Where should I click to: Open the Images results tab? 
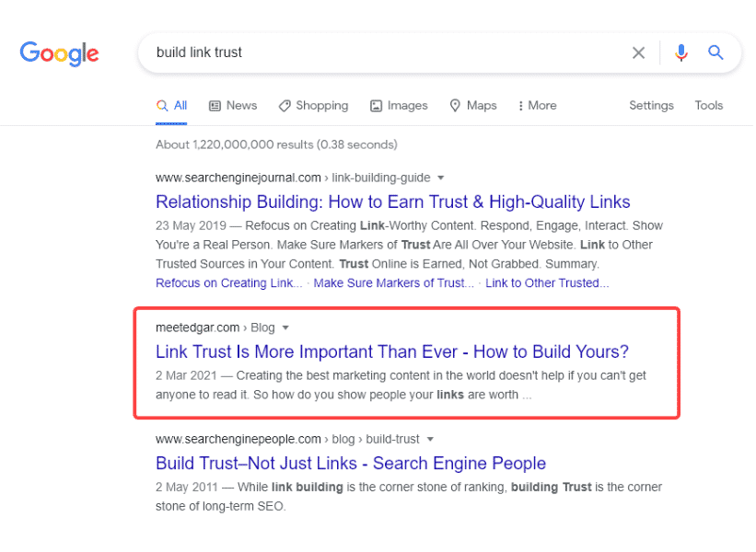[x=399, y=106]
